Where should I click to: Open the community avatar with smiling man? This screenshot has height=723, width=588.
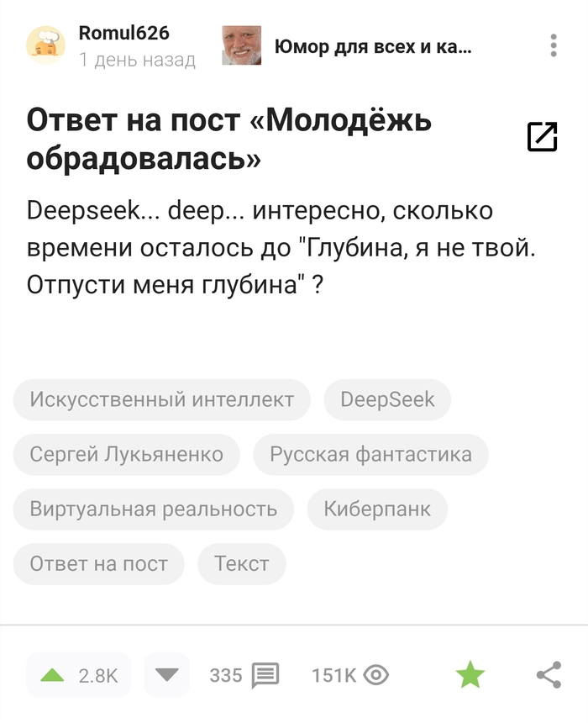[241, 45]
